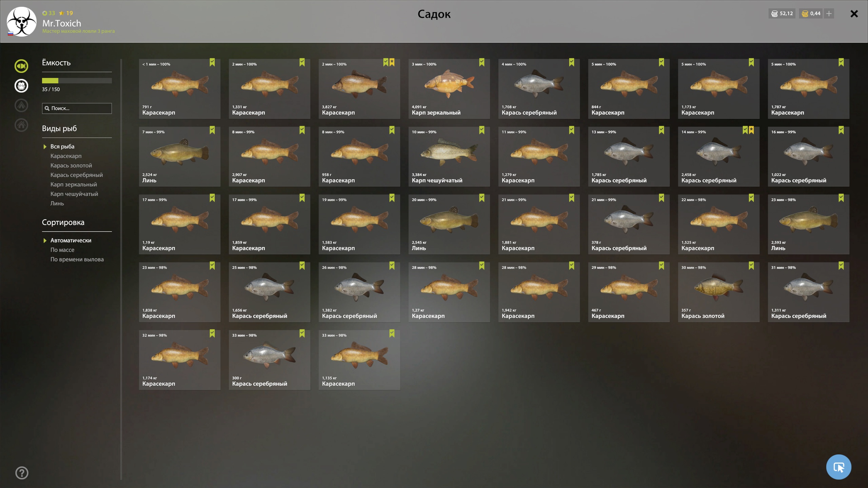
Task: Select Вся рыба filter
Action: 62,146
